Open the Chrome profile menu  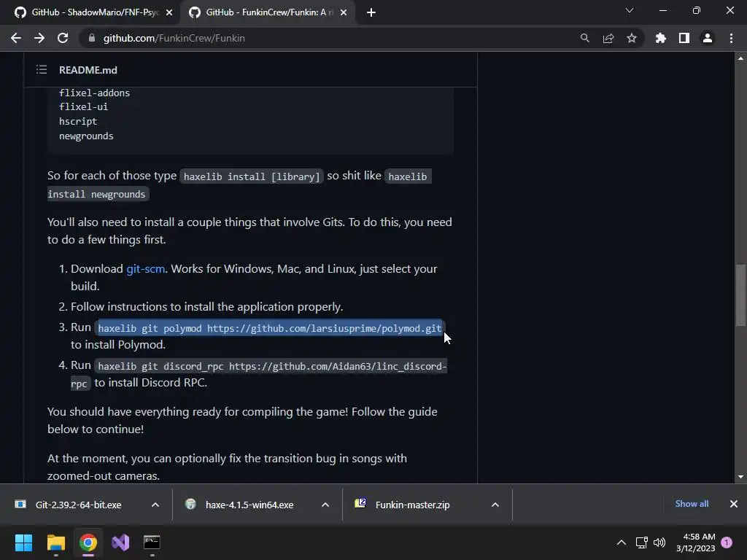pos(708,38)
